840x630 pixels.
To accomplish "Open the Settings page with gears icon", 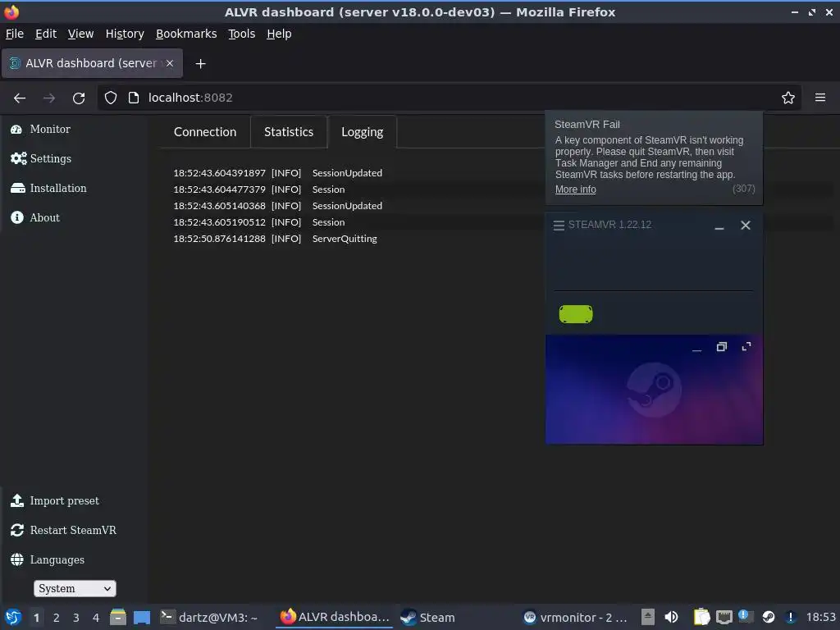I will point(41,158).
